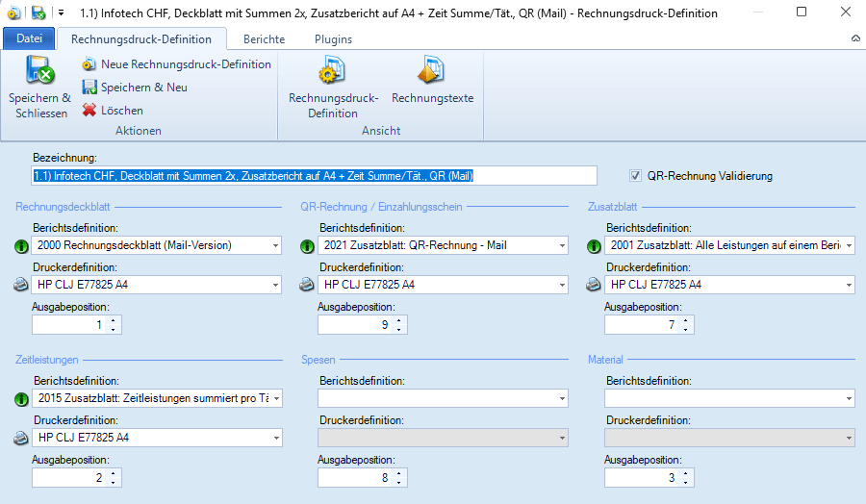
Task: Click the save icon in title bar
Action: tap(38, 13)
